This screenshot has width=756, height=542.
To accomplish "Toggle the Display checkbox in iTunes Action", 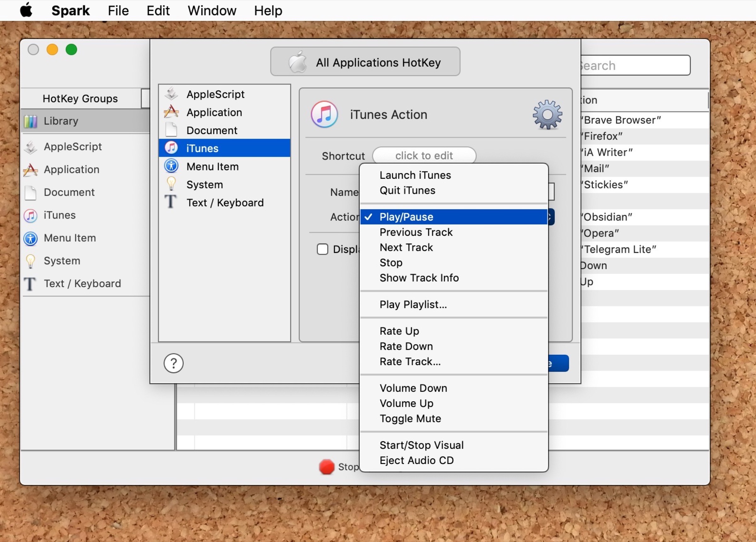I will pos(322,249).
